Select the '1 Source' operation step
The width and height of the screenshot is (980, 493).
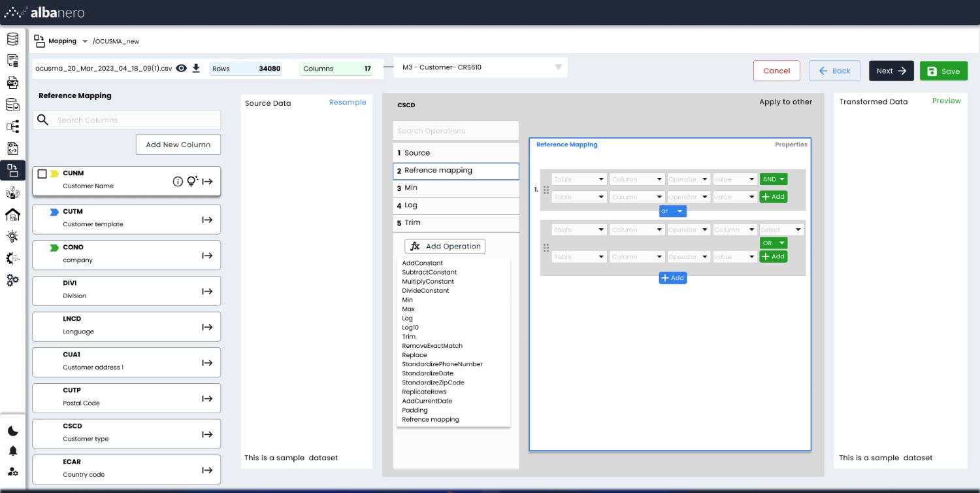[456, 153]
